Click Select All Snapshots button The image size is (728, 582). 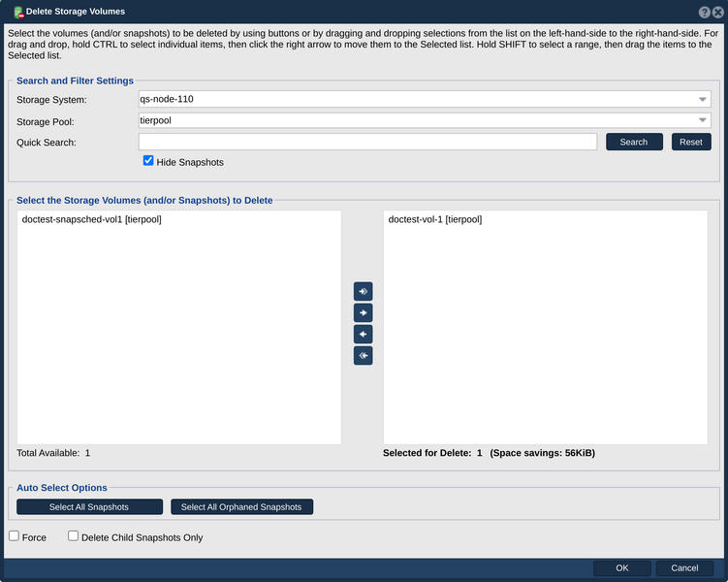tap(89, 506)
